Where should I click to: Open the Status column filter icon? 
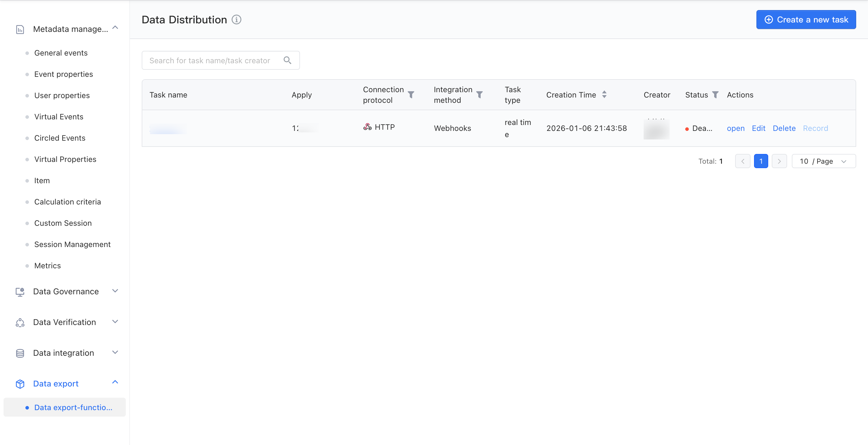[715, 95]
